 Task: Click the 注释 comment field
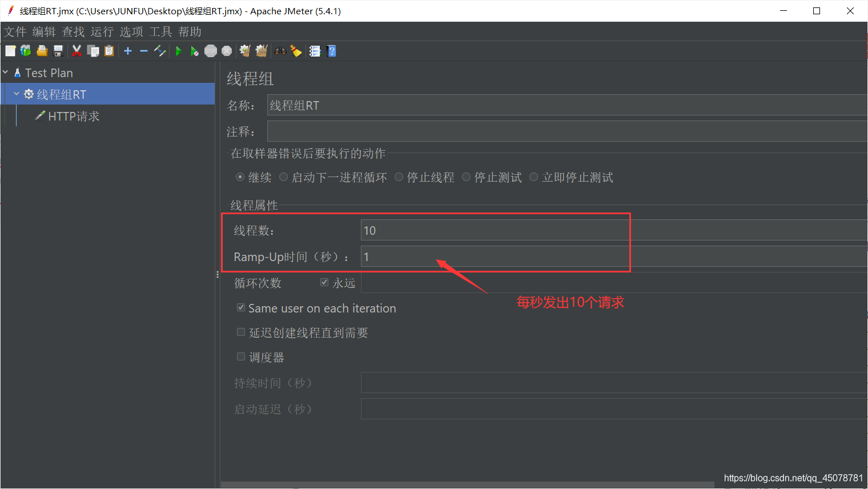(x=567, y=131)
